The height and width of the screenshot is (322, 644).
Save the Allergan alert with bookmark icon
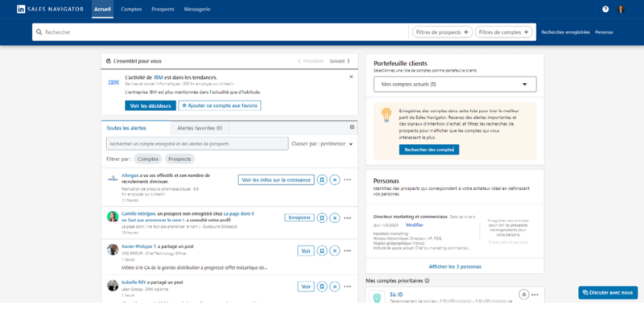[322, 180]
